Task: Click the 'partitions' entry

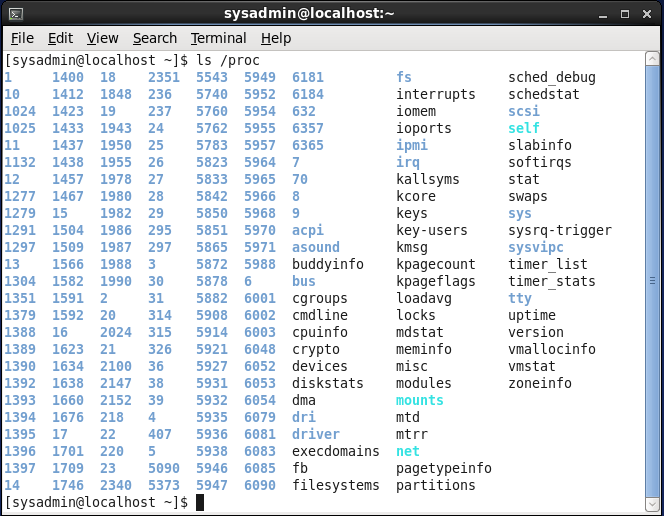Action: tap(435, 486)
